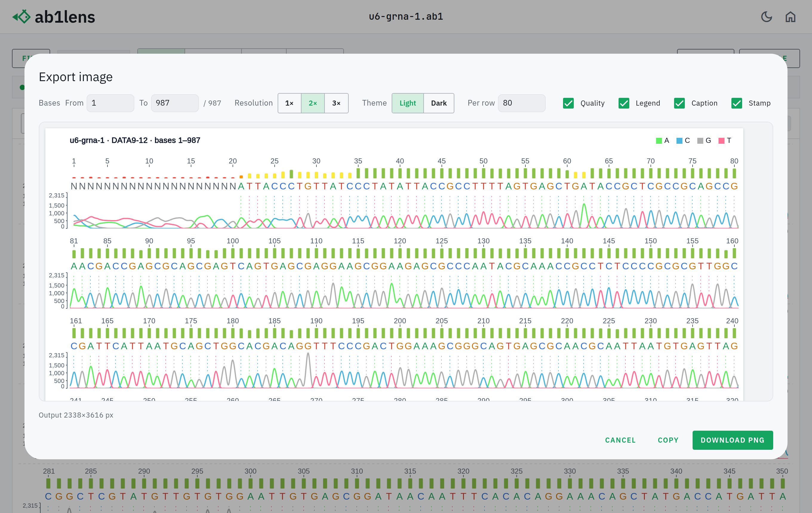Select the Light theme
Image resolution: width=812 pixels, height=513 pixels.
408,103
